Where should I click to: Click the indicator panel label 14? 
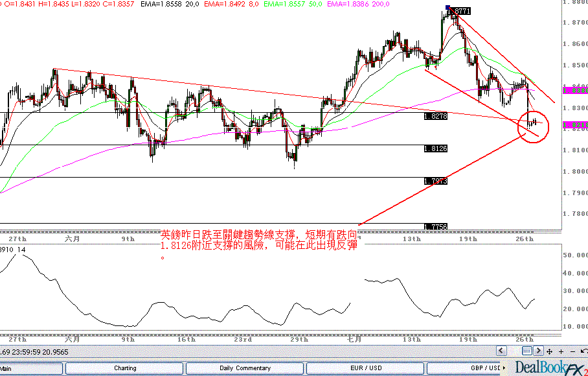[21, 249]
